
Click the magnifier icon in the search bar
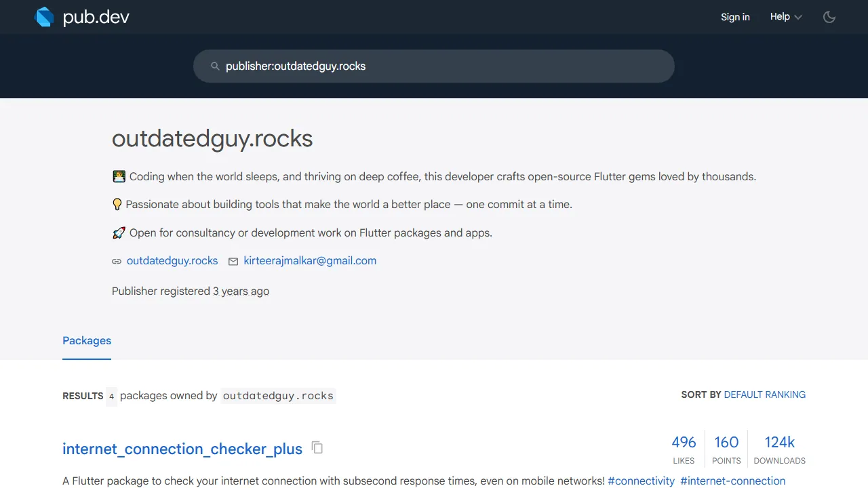pyautogui.click(x=215, y=66)
